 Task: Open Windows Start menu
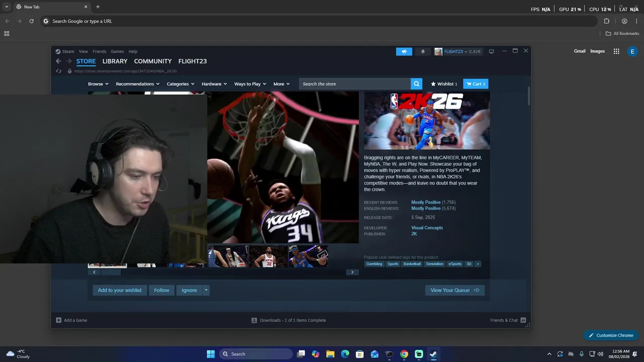pyautogui.click(x=211, y=354)
